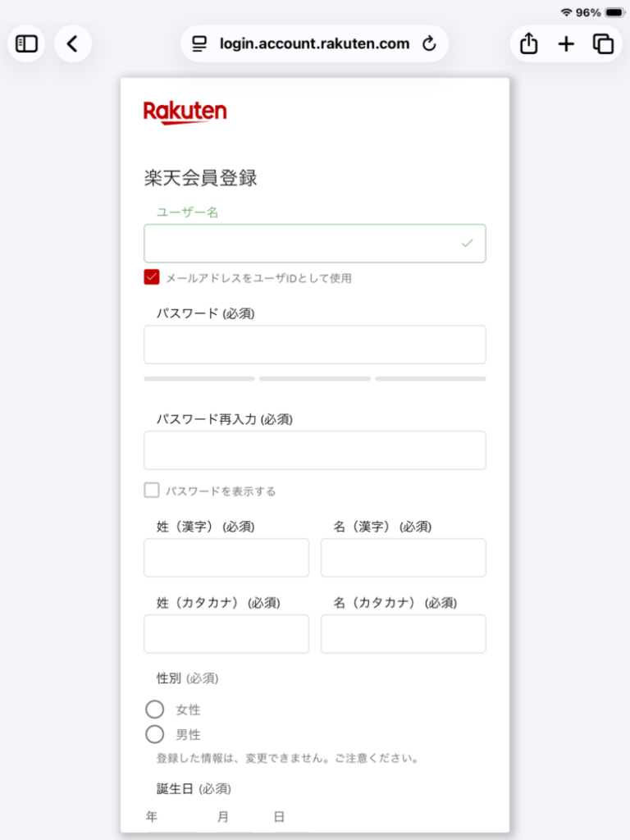Reload the Rakuten login page

[x=429, y=44]
